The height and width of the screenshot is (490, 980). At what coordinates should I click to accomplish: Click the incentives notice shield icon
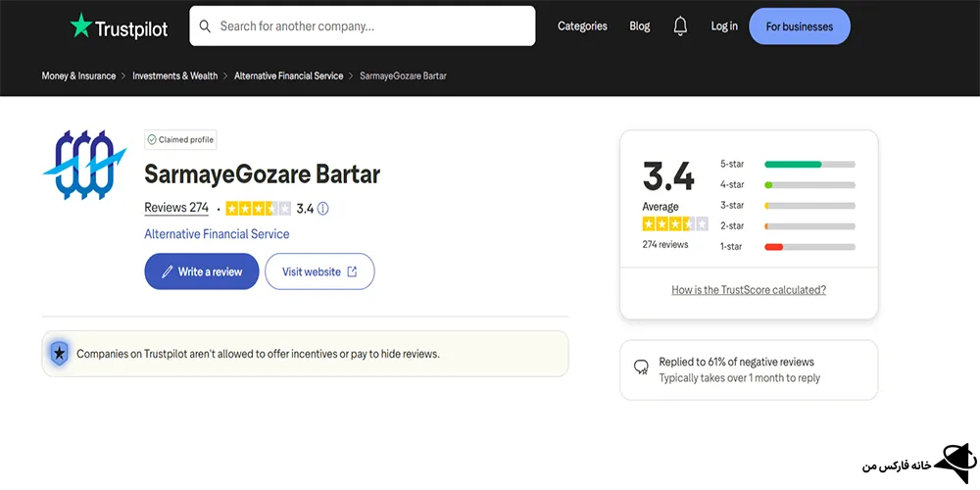click(60, 354)
